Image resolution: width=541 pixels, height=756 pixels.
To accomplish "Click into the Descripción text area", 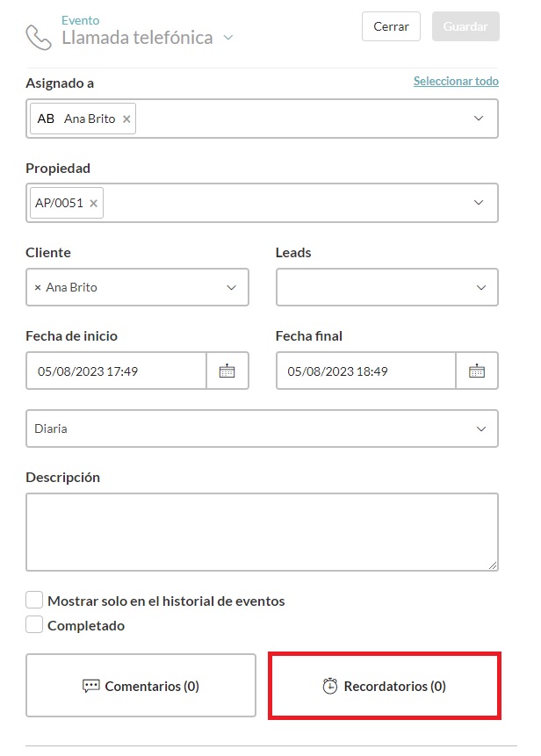I will tap(262, 532).
